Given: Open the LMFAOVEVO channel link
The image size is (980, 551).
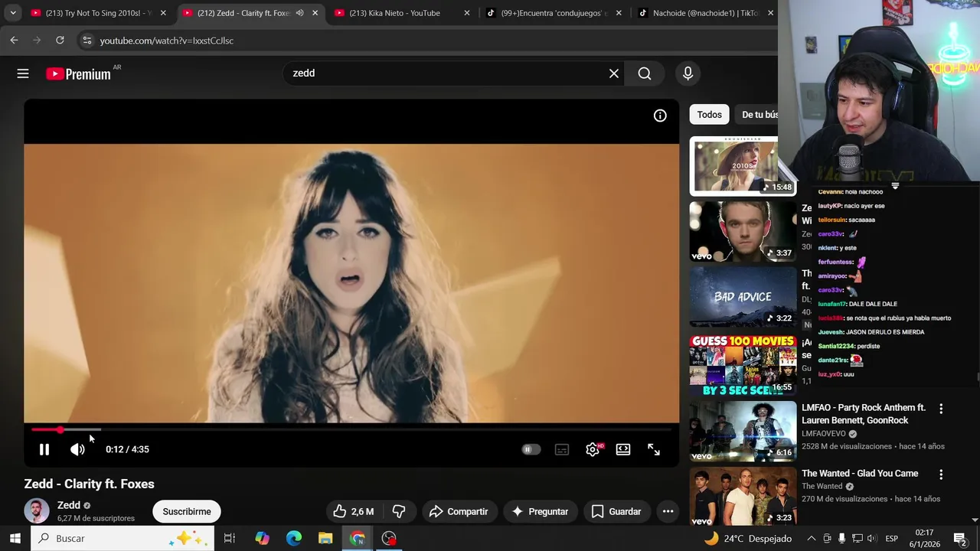Looking at the screenshot, I should coord(823,434).
